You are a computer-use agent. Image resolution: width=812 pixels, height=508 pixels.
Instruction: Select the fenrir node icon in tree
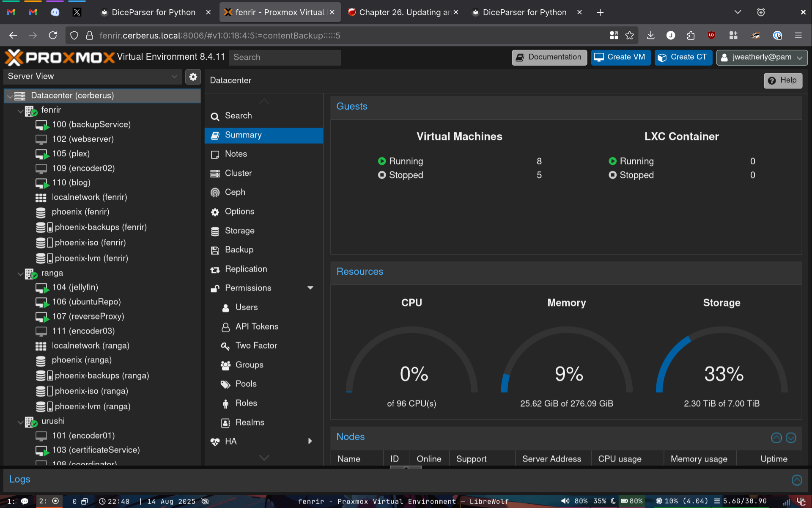31,110
